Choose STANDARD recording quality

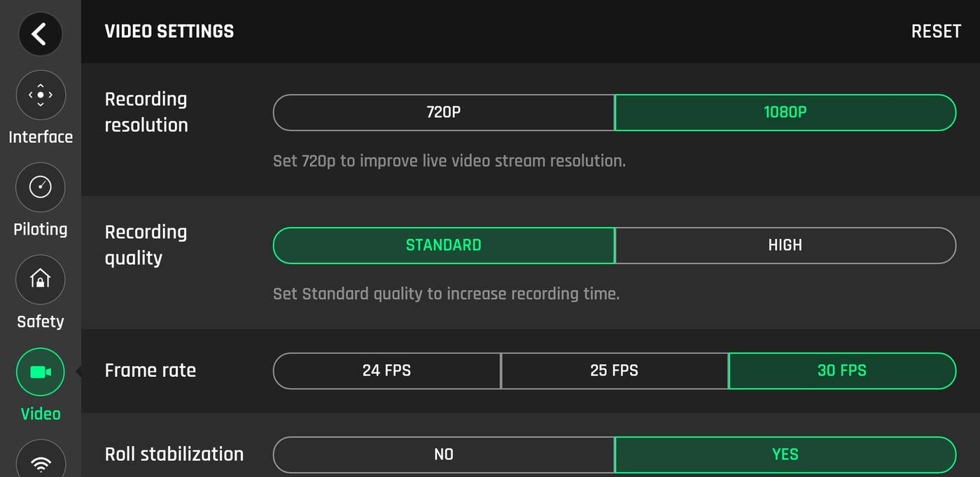point(444,245)
